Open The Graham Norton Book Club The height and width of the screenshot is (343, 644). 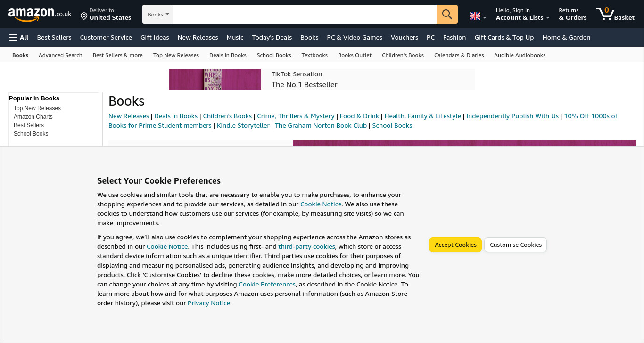pyautogui.click(x=321, y=125)
